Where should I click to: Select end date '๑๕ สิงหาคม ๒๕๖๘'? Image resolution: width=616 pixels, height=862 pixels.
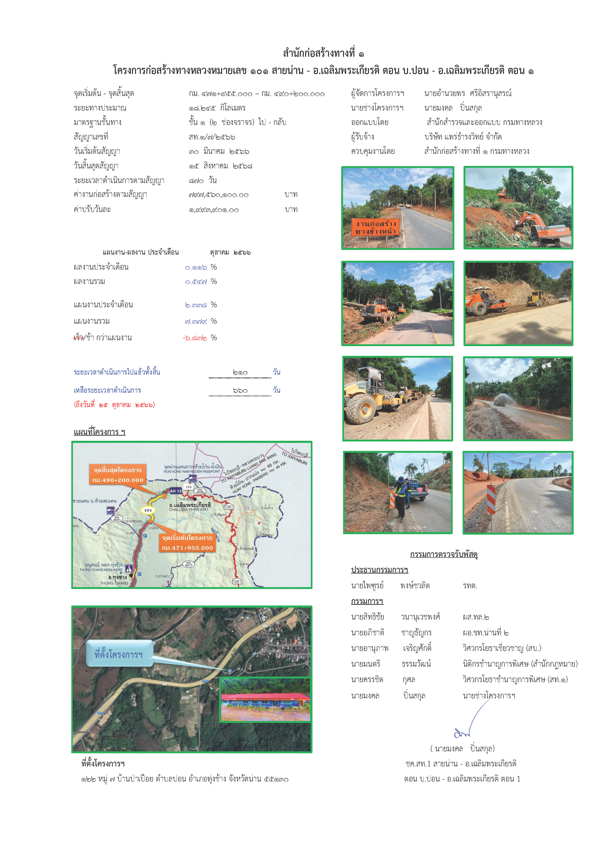tap(221, 166)
